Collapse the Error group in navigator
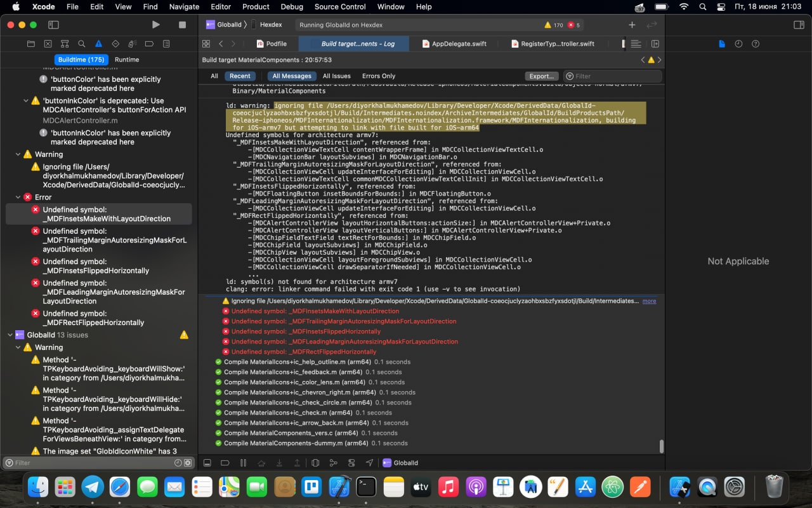 coord(18,197)
